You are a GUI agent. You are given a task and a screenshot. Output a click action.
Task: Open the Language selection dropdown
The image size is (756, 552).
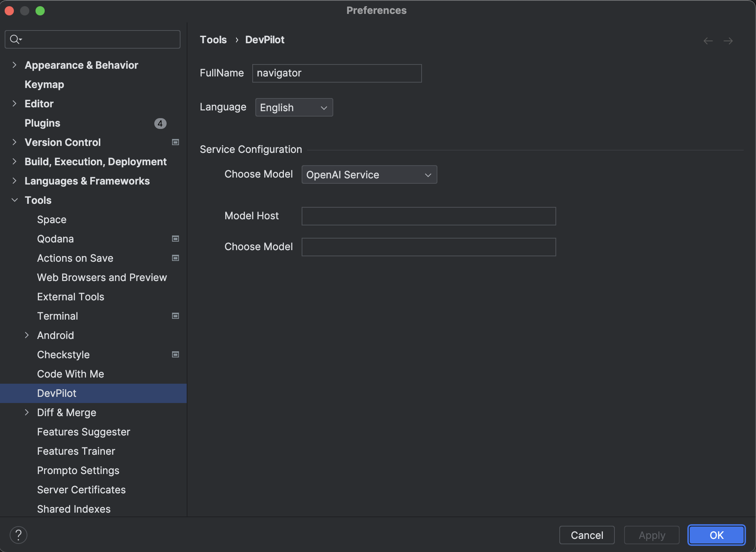(x=294, y=107)
